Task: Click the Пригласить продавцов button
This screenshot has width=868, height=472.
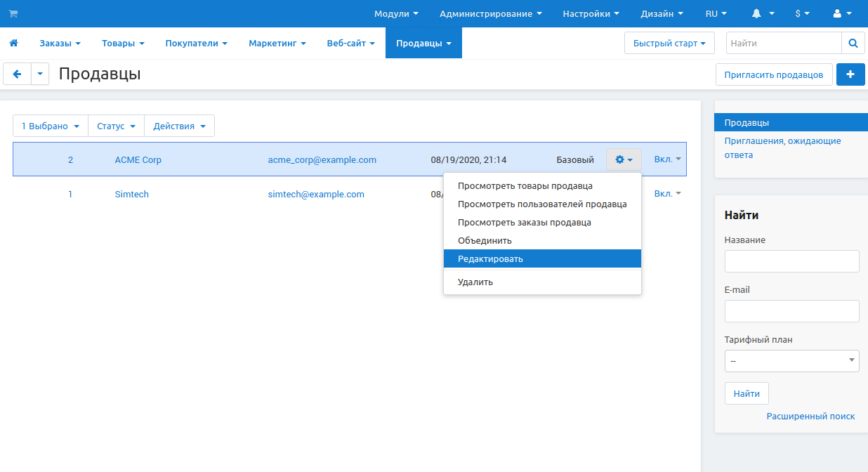Action: coord(773,74)
